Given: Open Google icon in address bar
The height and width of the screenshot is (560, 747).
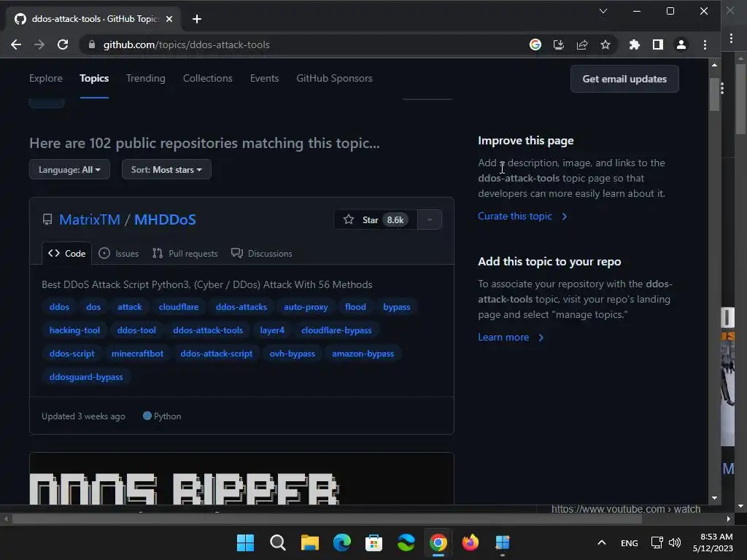Looking at the screenshot, I should coord(535,44).
